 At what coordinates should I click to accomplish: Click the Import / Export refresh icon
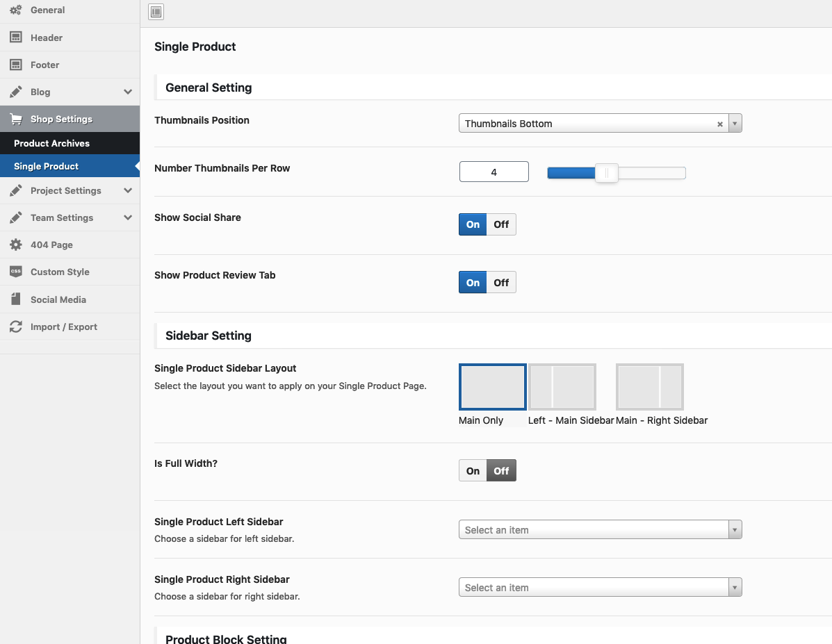coord(15,327)
